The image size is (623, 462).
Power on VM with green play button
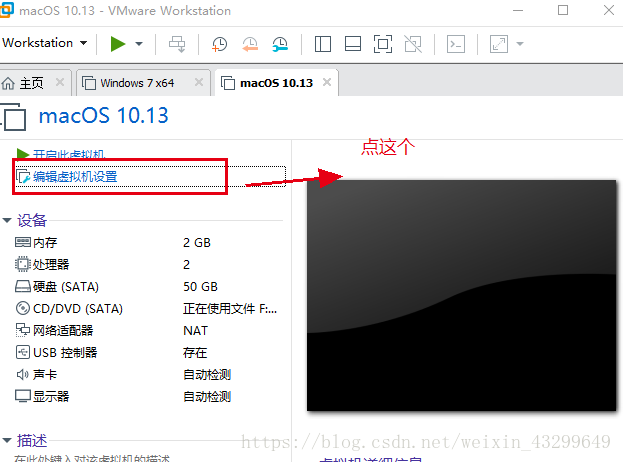[x=118, y=44]
